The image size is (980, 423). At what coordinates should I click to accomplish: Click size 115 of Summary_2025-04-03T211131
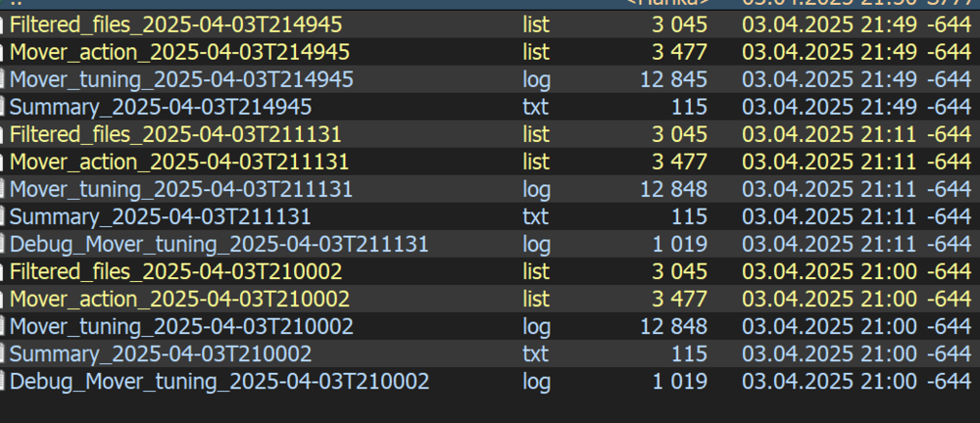[689, 216]
